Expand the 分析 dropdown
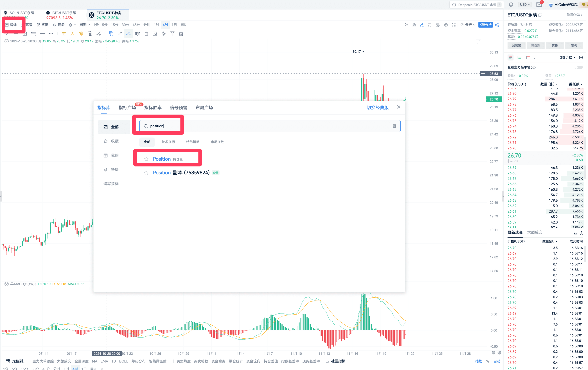Screen dimensions: 588x370 click(468, 25)
